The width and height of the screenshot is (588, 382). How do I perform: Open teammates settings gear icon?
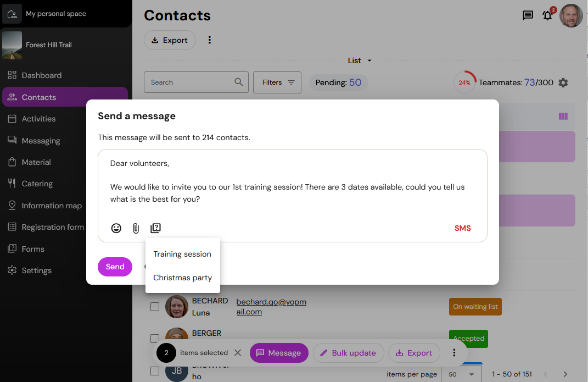[563, 82]
